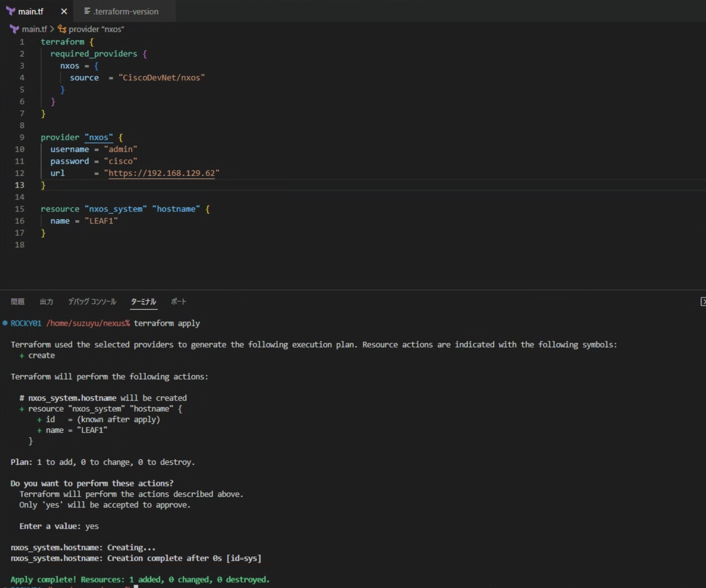Click the provider symbol icon in breadcrumb
Viewport: 706px width, 588px height.
pos(62,29)
